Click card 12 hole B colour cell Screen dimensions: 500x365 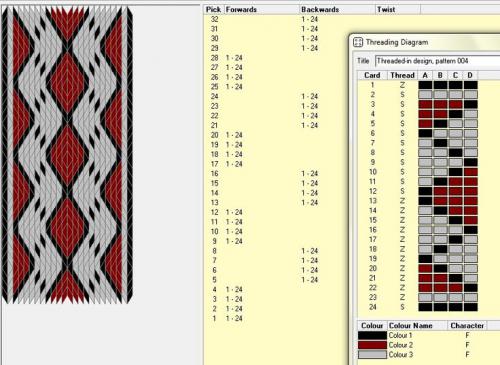(440, 191)
